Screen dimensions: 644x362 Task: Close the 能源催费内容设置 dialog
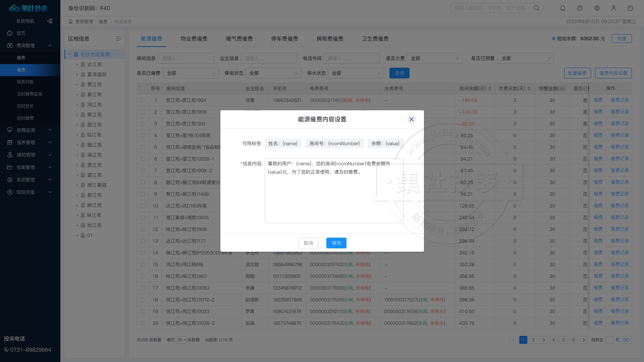tap(411, 119)
